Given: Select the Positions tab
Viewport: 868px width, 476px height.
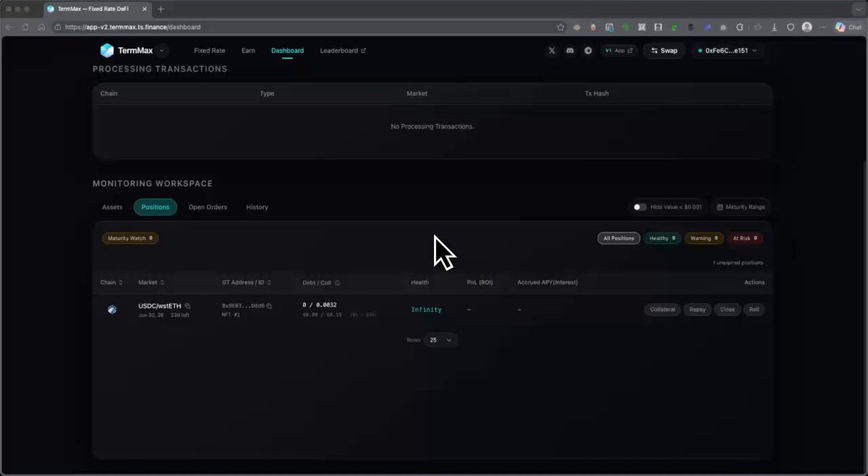Looking at the screenshot, I should coord(156,207).
